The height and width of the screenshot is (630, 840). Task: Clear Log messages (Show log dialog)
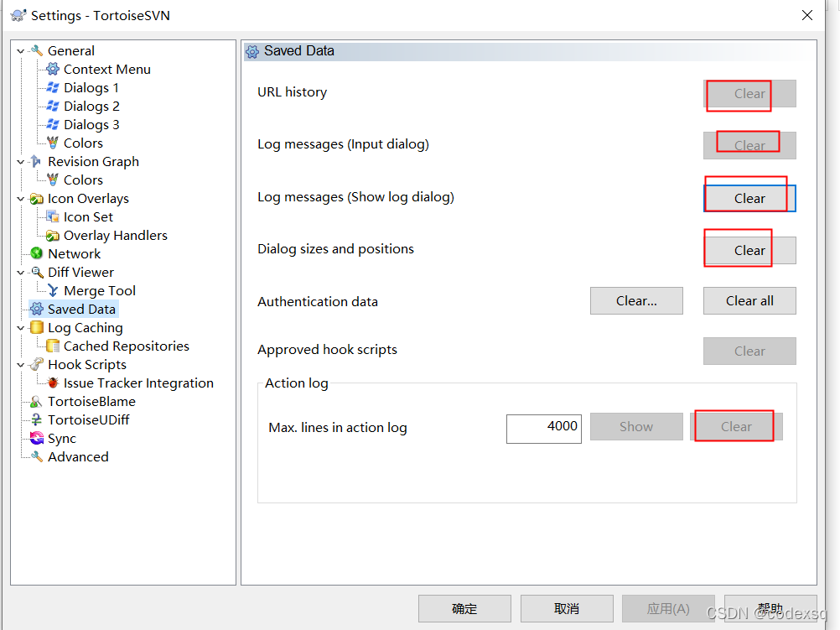[x=749, y=198]
